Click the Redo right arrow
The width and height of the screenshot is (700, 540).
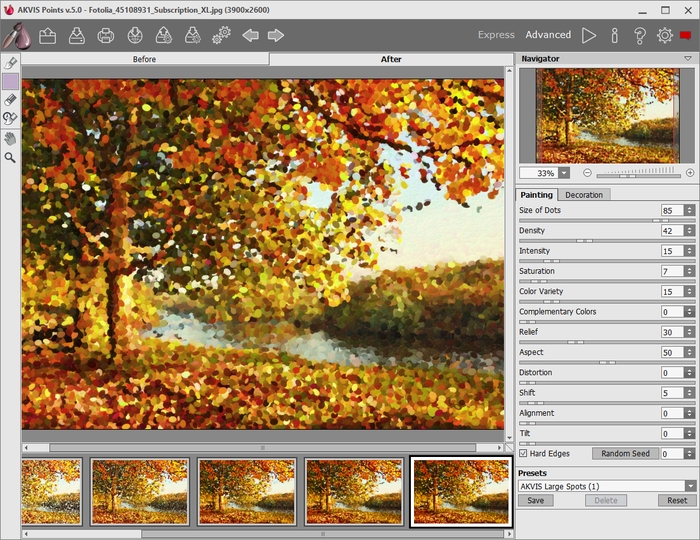click(x=276, y=35)
